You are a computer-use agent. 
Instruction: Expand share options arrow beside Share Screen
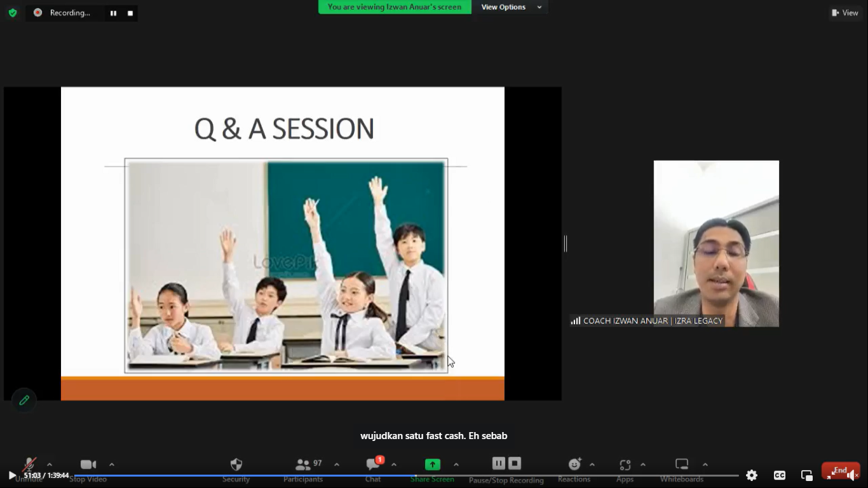pos(456,464)
